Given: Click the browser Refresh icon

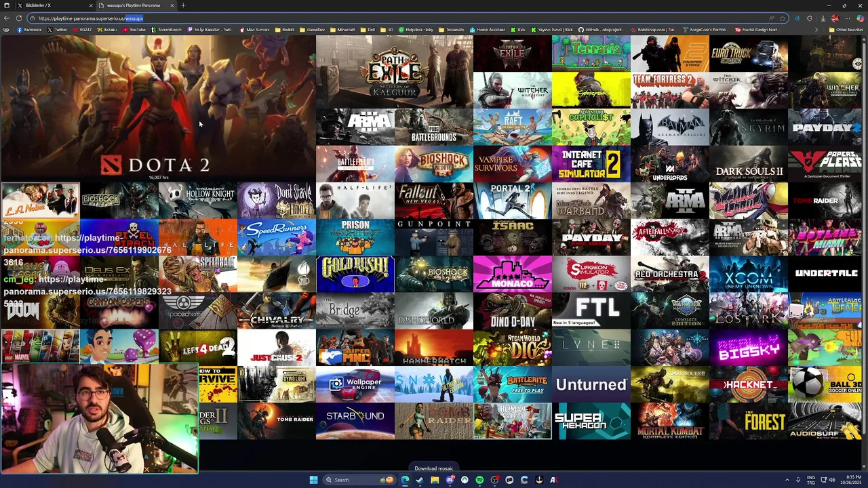Looking at the screenshot, I should [x=19, y=18].
